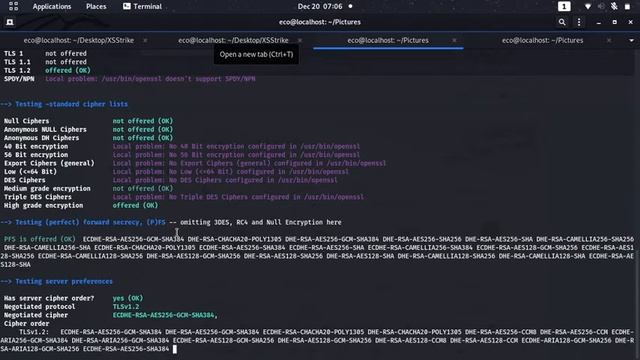Click '40 Bit encryption' text

tap(36, 147)
